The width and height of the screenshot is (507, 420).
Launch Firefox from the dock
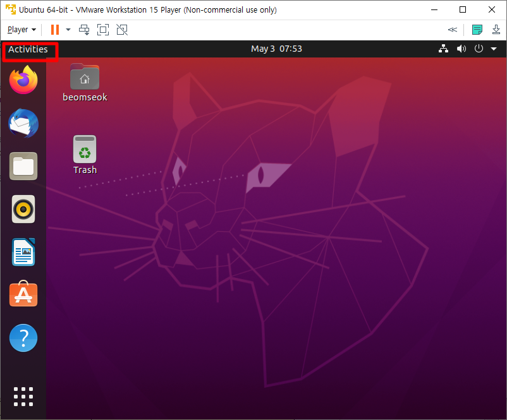23,80
